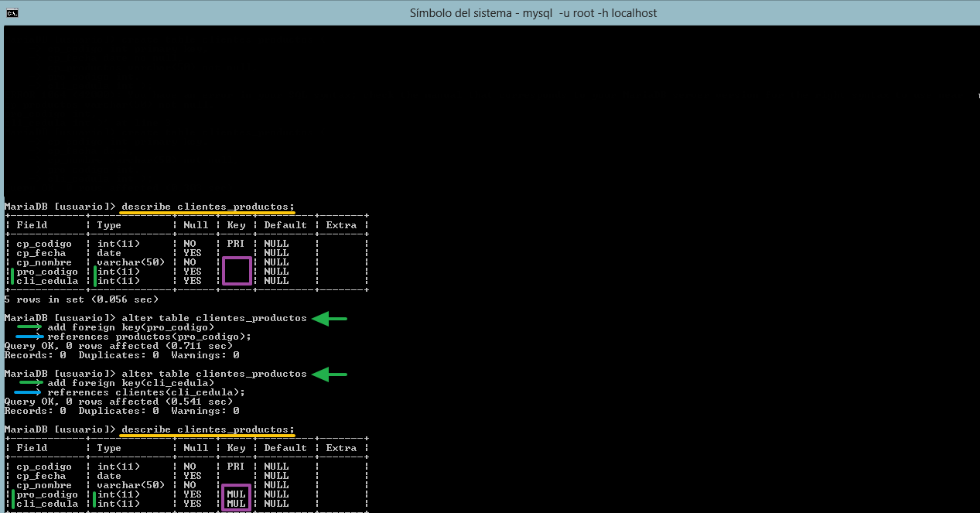The height and width of the screenshot is (513, 980).
Task: Click the first underlined describe clientes_productos command
Action: click(208, 207)
